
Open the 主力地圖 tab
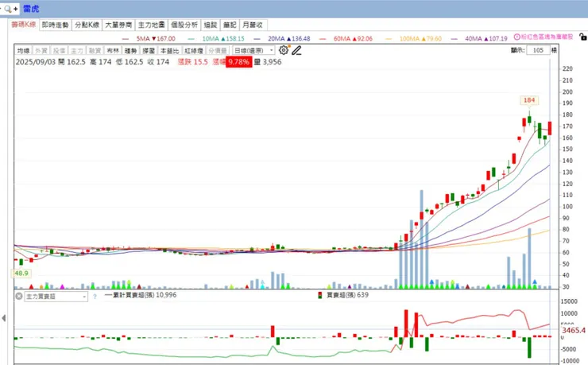tap(151, 25)
